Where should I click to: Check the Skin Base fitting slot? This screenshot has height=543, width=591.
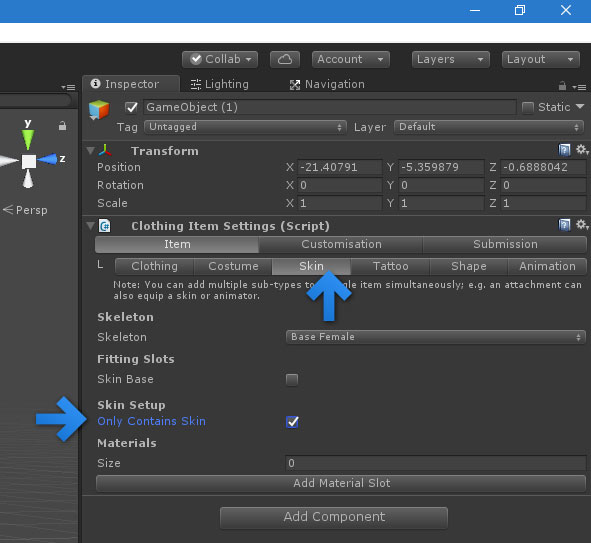[292, 379]
